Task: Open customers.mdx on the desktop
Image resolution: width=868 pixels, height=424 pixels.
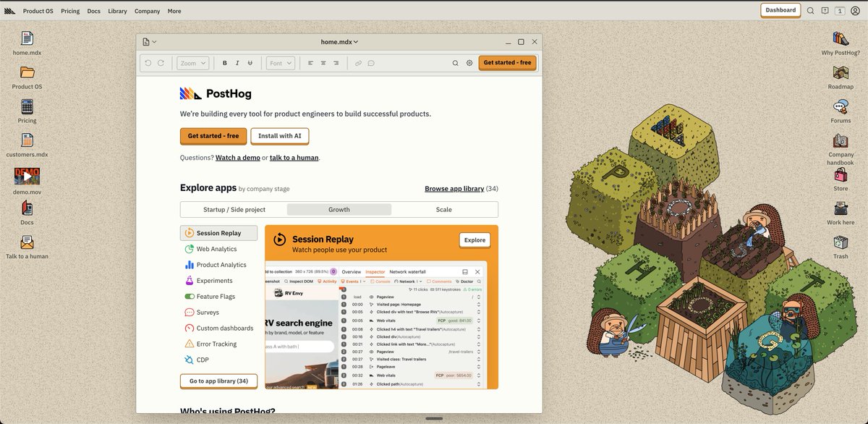Action: pos(27,140)
